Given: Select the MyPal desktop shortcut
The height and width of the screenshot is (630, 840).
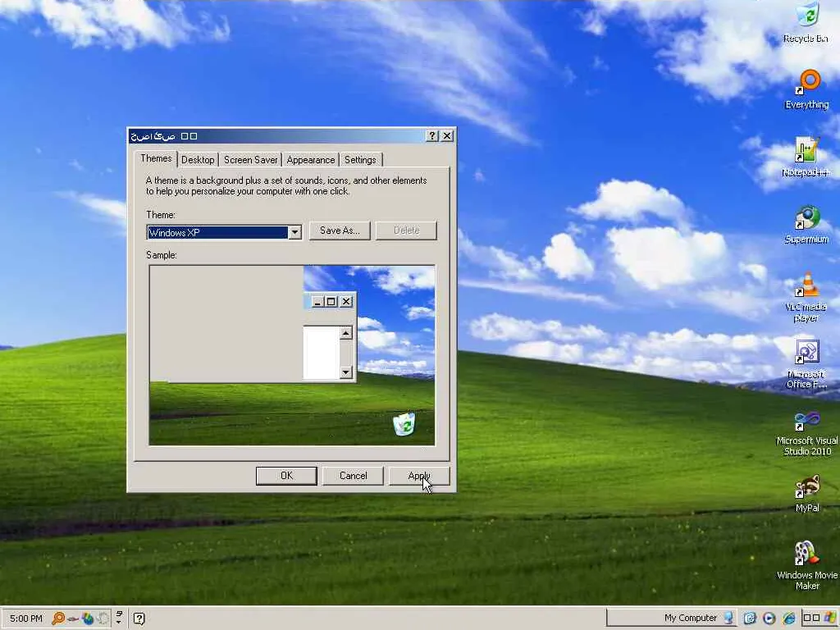Looking at the screenshot, I should [807, 494].
